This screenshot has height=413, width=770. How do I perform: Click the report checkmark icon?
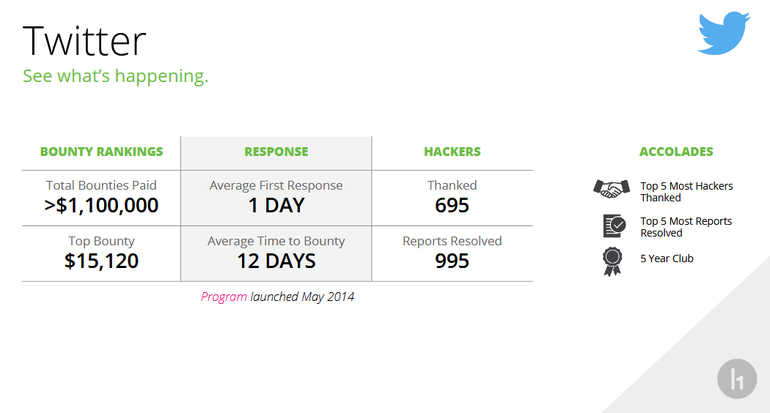(x=614, y=226)
